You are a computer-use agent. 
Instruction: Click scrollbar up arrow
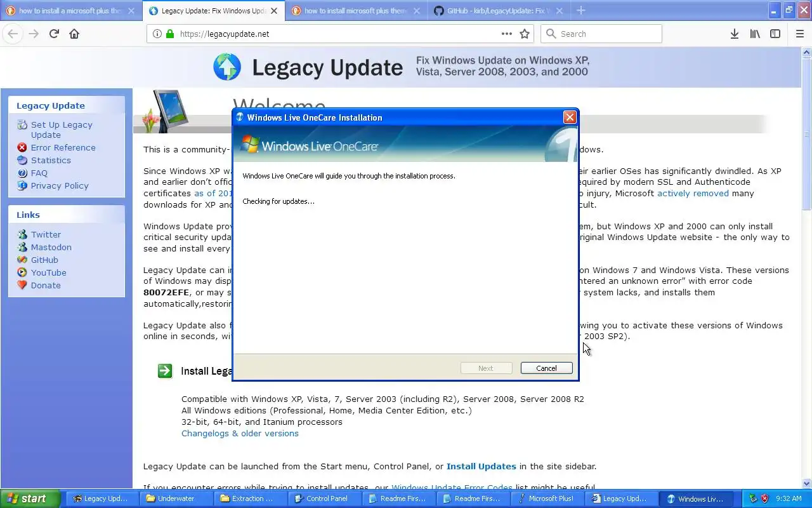point(807,51)
